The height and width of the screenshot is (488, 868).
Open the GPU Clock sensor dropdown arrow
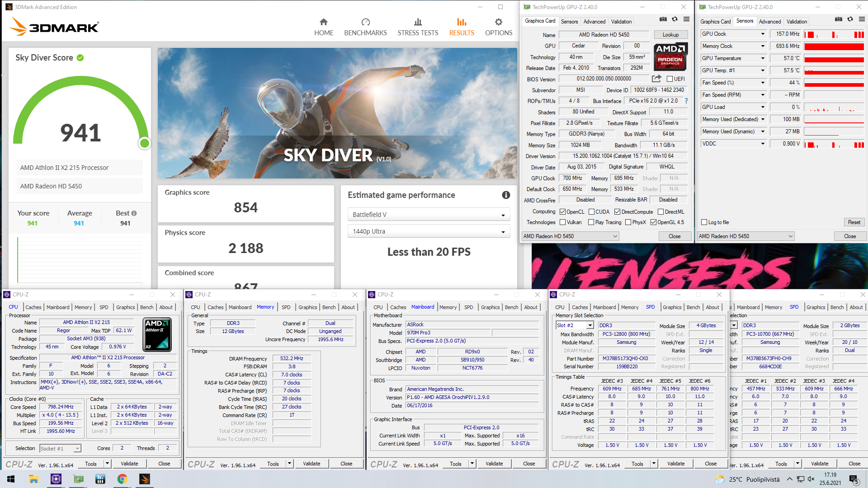tap(763, 34)
